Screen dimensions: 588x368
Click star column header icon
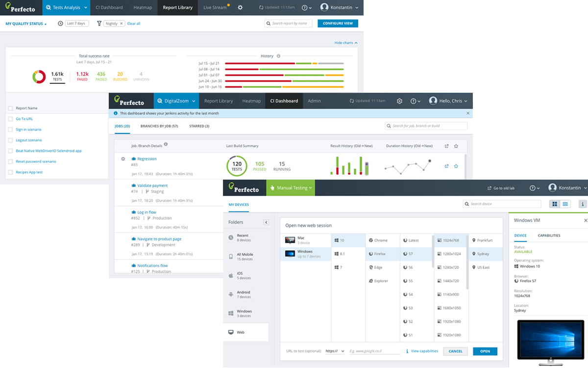click(x=456, y=146)
